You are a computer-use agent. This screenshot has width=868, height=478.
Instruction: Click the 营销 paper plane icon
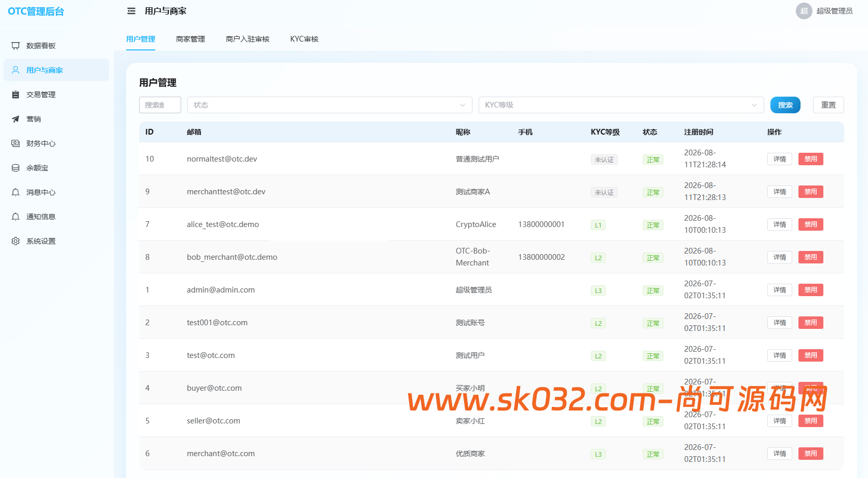pyautogui.click(x=16, y=119)
